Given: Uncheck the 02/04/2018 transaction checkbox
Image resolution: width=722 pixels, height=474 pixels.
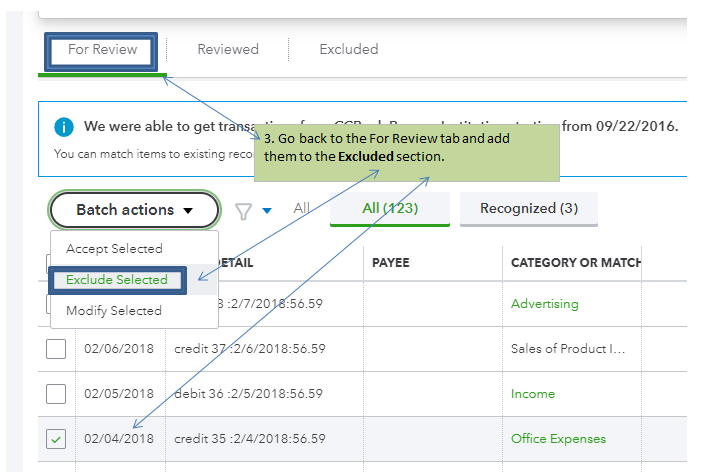Looking at the screenshot, I should click(56, 439).
